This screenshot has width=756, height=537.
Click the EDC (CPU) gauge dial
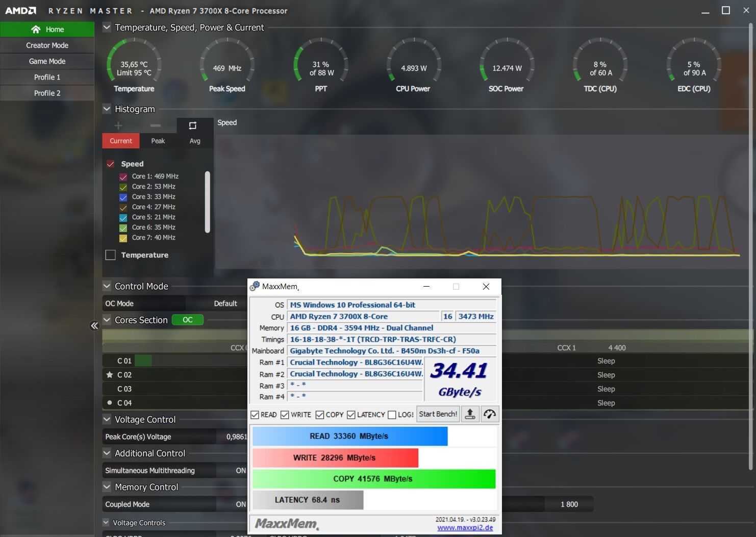[x=694, y=60]
